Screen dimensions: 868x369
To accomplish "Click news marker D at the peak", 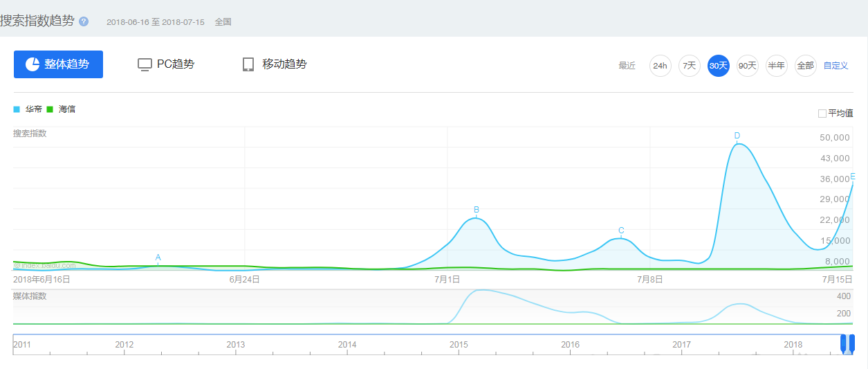I will 737,136.
